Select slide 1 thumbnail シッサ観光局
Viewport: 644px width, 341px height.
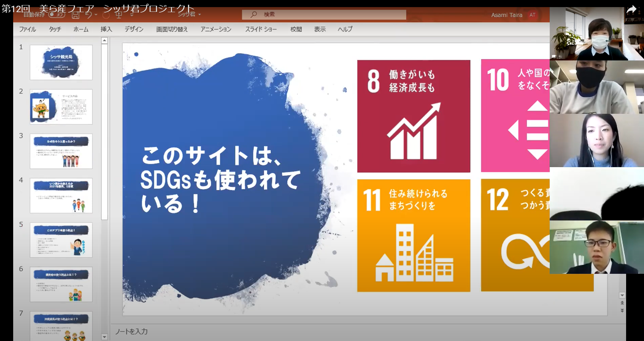[x=61, y=62]
